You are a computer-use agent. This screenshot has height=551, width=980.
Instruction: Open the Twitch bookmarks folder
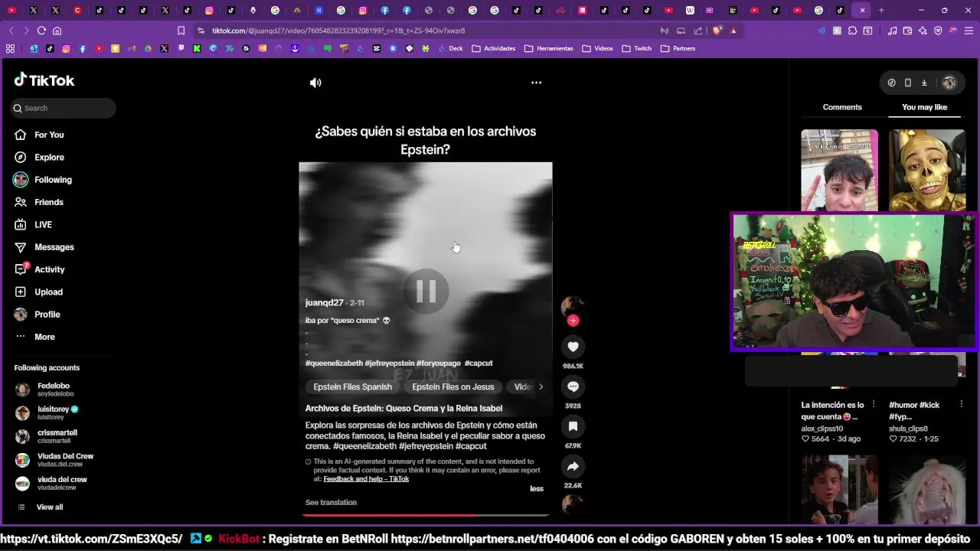click(x=636, y=48)
